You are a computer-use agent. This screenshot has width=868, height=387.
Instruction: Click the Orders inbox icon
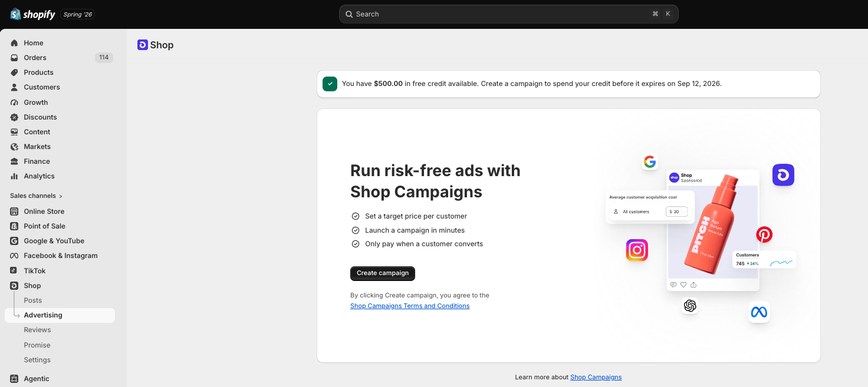(x=14, y=58)
